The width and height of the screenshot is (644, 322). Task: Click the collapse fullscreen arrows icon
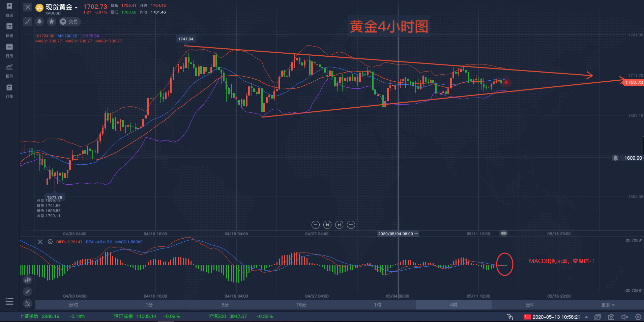tap(28, 22)
